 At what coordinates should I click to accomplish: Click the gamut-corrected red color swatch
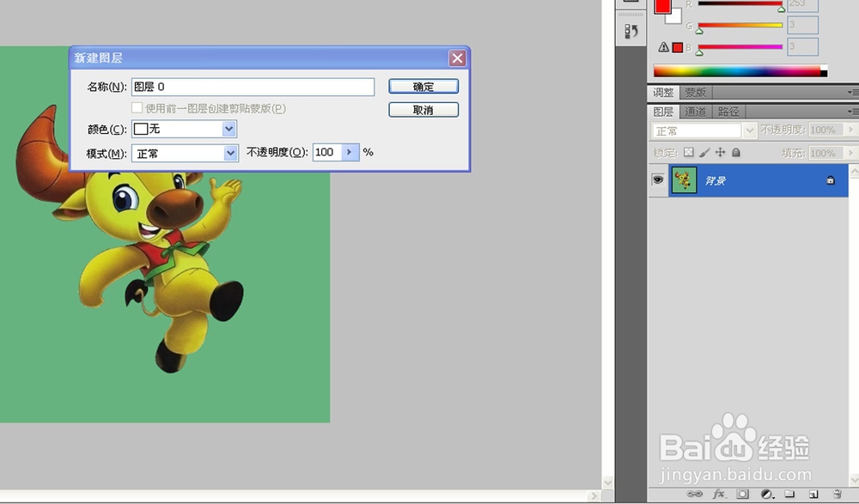[678, 48]
